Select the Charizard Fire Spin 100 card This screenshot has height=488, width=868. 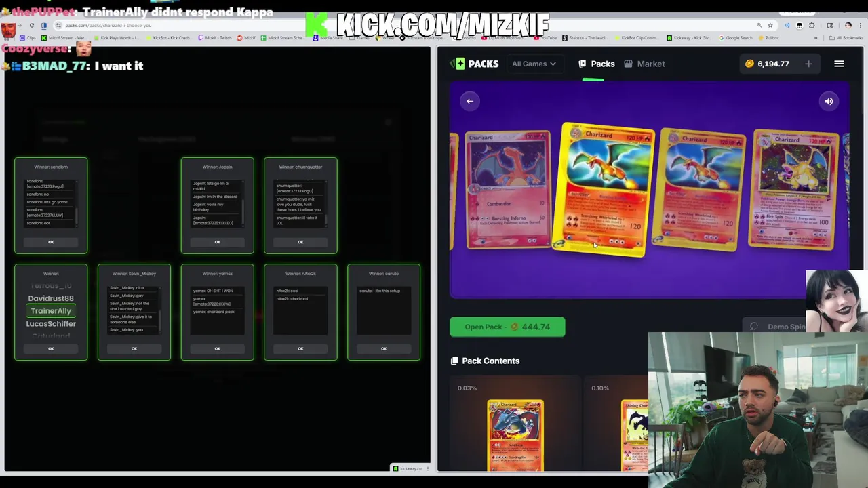(x=795, y=189)
